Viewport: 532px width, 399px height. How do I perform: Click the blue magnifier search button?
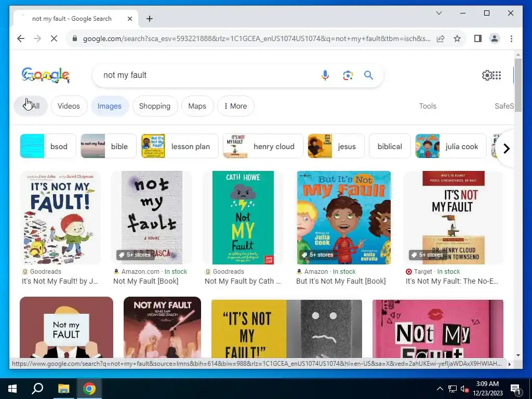click(368, 75)
